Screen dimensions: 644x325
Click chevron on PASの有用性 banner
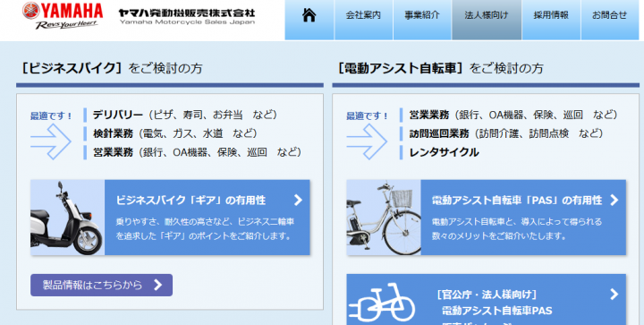(614, 200)
